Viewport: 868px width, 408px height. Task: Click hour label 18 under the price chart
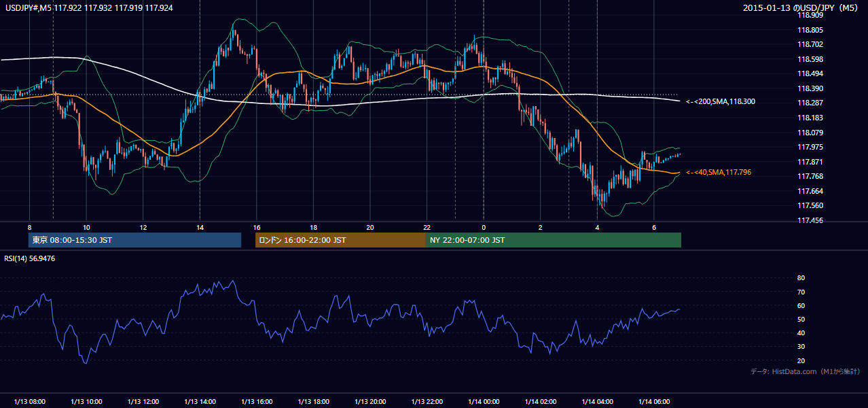313,226
